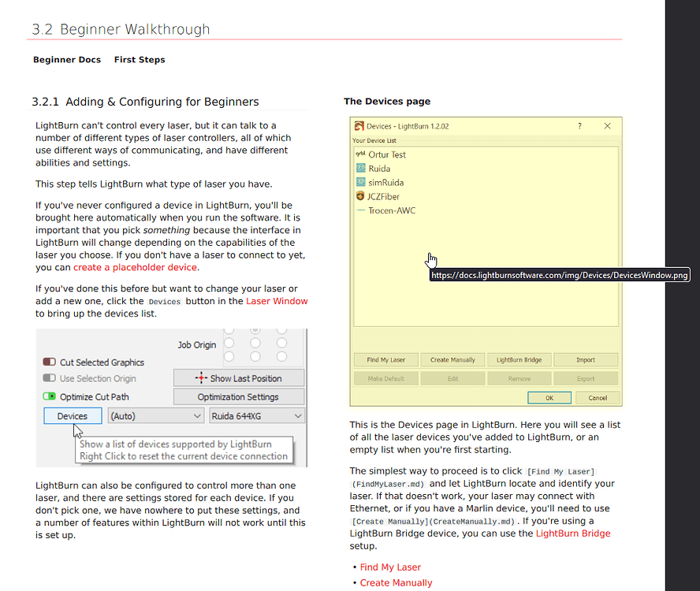Select the Ortur Test GRBL device icon

[360, 154]
